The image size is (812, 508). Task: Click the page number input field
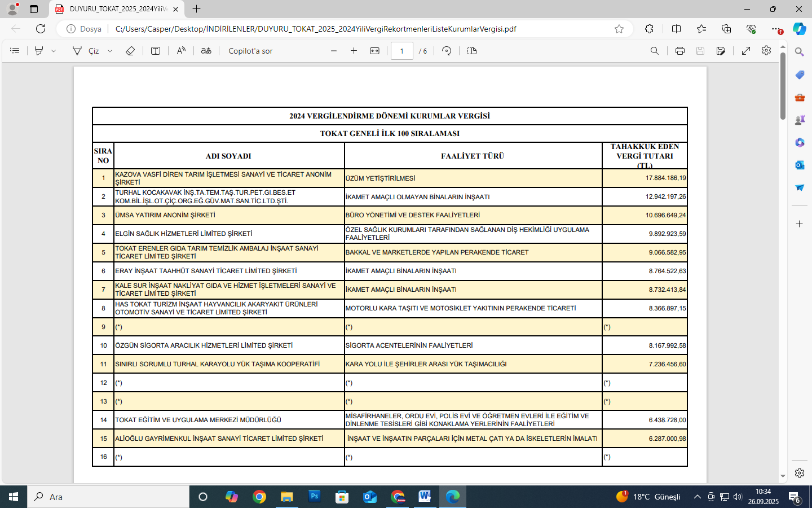tap(401, 51)
